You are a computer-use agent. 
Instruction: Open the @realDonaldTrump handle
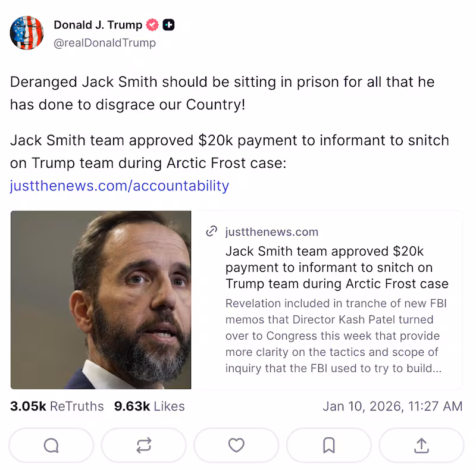tap(105, 43)
